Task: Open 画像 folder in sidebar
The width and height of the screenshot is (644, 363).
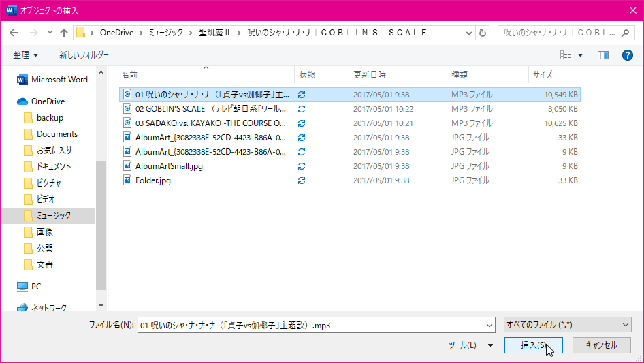Action: tap(39, 232)
